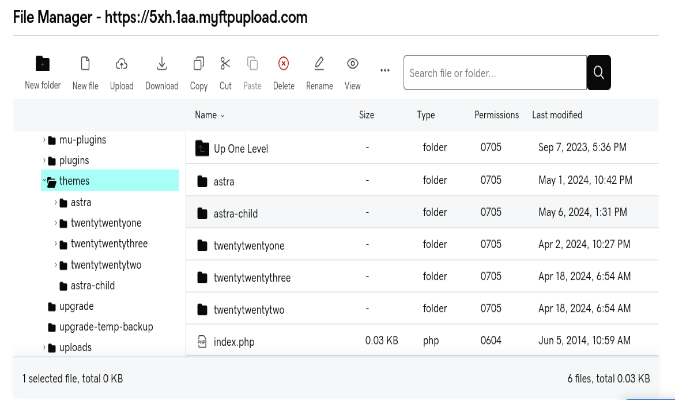The height and width of the screenshot is (400, 675).
Task: Click the Rename pencil icon
Action: pos(319,64)
